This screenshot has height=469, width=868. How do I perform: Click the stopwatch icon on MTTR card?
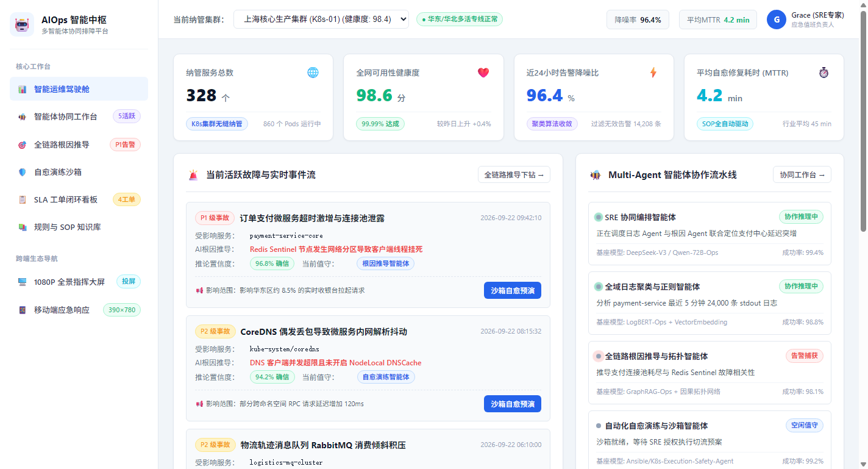[x=824, y=73]
